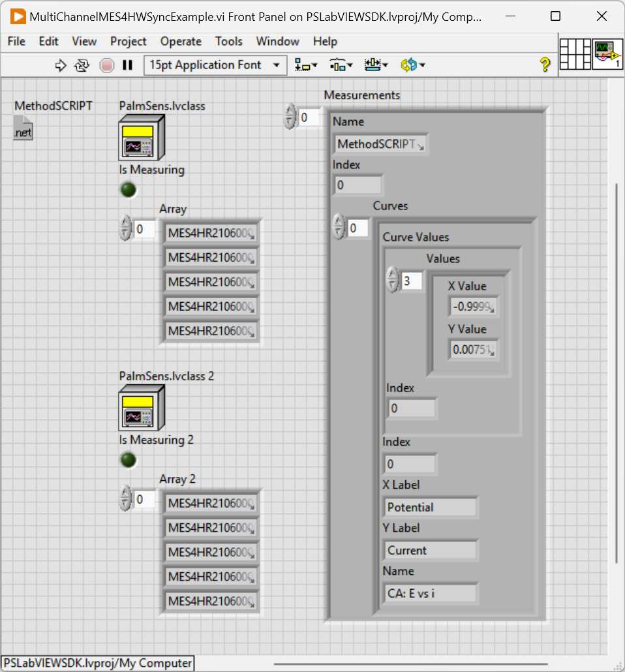625x672 pixels.
Task: Open the Distribute Objects tool
Action: (x=341, y=65)
